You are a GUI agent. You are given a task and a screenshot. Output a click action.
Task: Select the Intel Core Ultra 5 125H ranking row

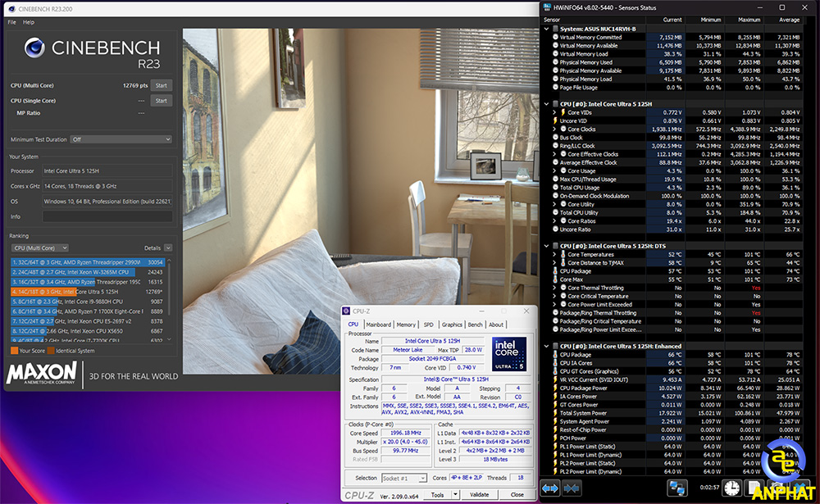click(x=88, y=292)
